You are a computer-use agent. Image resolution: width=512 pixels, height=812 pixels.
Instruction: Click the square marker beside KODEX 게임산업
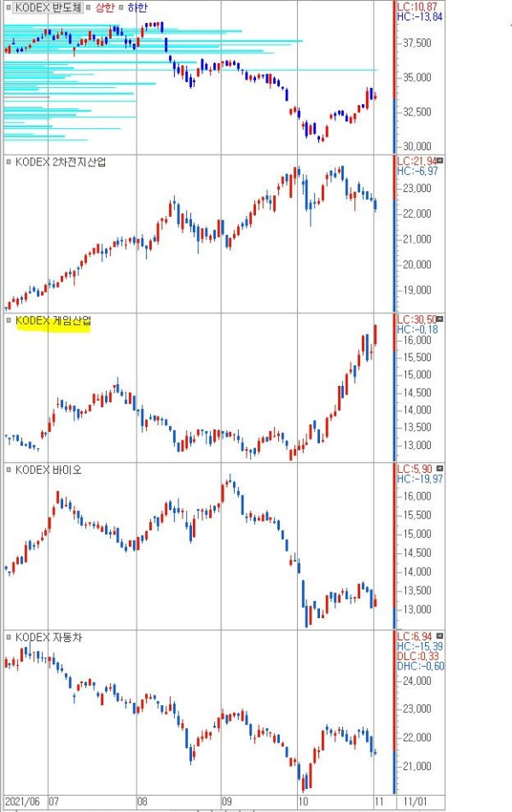9,320
